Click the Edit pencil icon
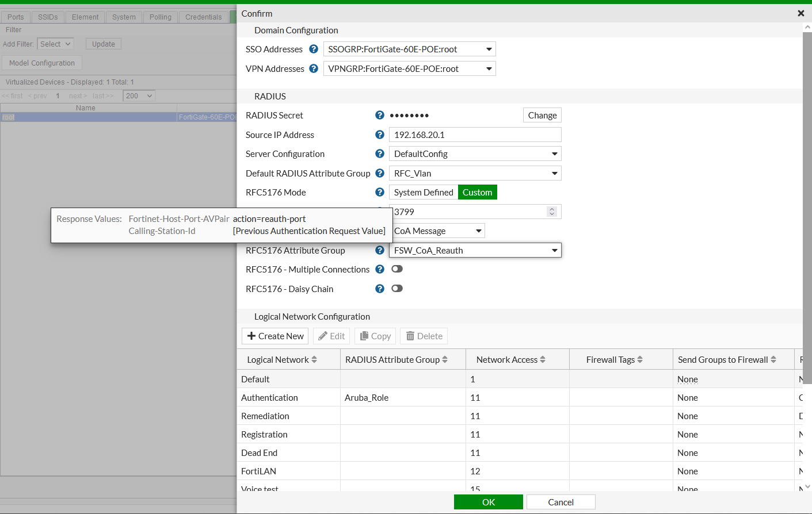The width and height of the screenshot is (812, 514). [322, 336]
